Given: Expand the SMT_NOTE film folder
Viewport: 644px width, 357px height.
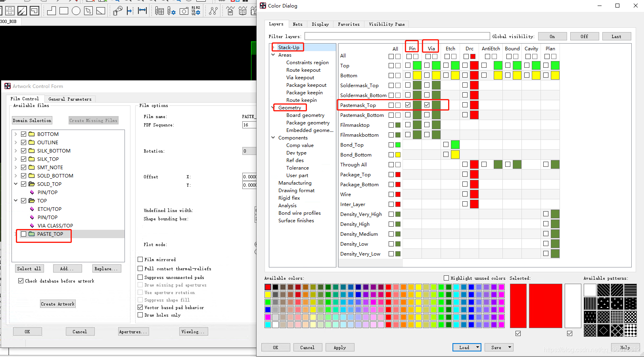Looking at the screenshot, I should pyautogui.click(x=16, y=168).
